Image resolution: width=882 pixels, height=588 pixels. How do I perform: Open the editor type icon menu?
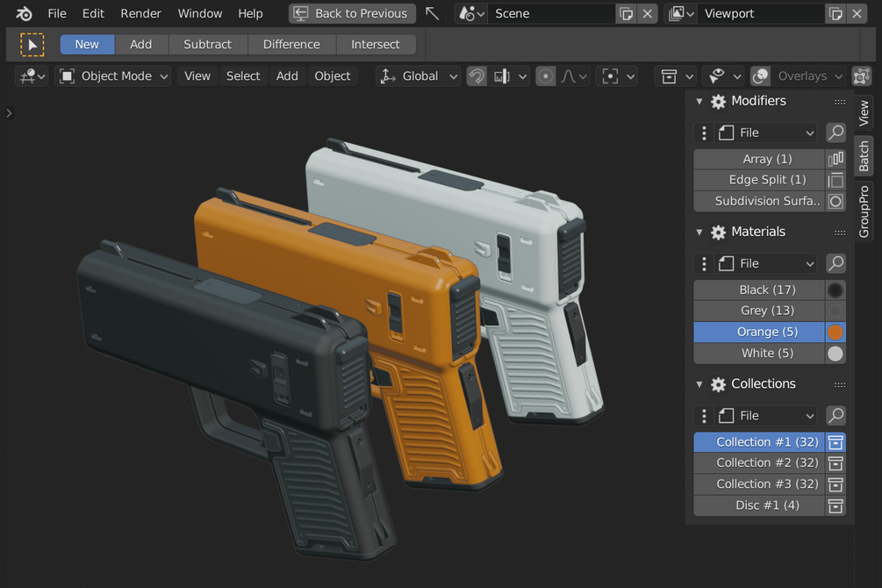pyautogui.click(x=32, y=76)
